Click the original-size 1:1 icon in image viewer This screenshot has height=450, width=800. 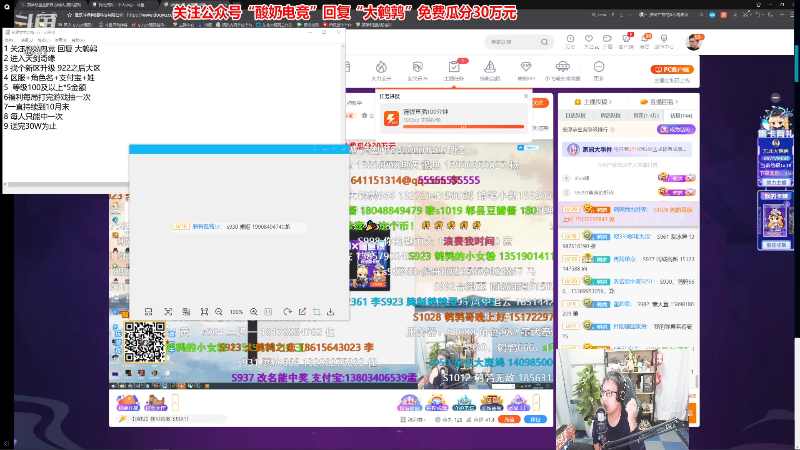pyautogui.click(x=268, y=312)
